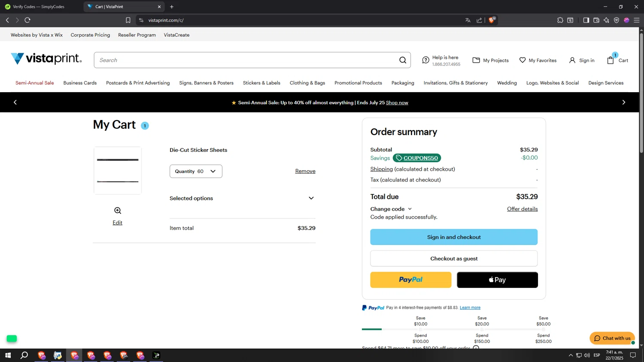This screenshot has height=362, width=644.
Task: Open browser translate icon
Action: click(x=468, y=20)
